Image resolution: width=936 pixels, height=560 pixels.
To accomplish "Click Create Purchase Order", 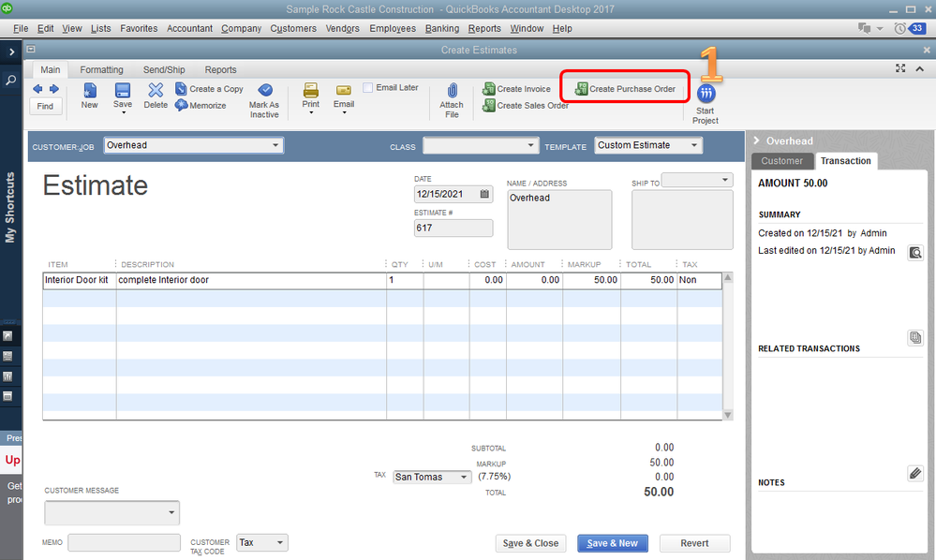I will coord(625,89).
